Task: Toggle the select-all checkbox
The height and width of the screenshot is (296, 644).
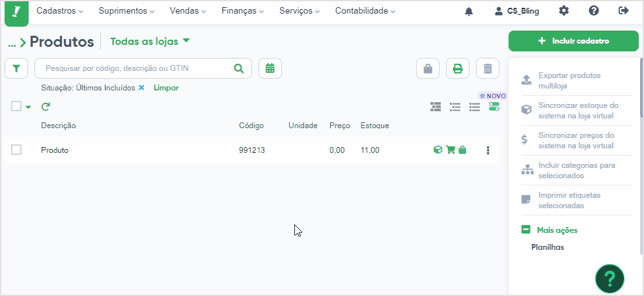Action: pos(16,106)
